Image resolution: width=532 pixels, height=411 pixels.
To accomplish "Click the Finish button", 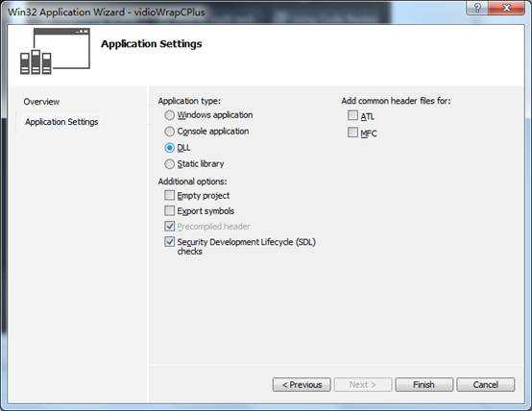I will tap(423, 384).
